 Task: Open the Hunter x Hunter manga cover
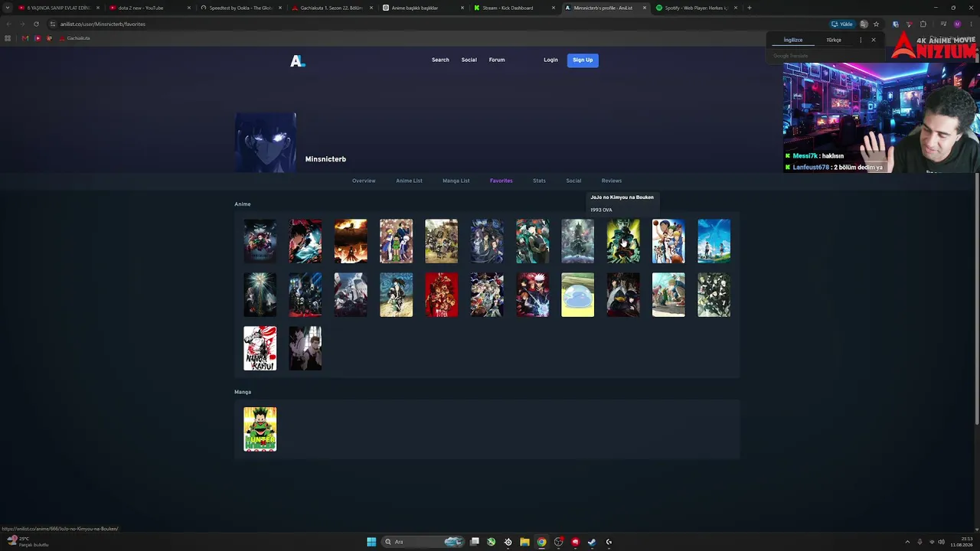(260, 429)
